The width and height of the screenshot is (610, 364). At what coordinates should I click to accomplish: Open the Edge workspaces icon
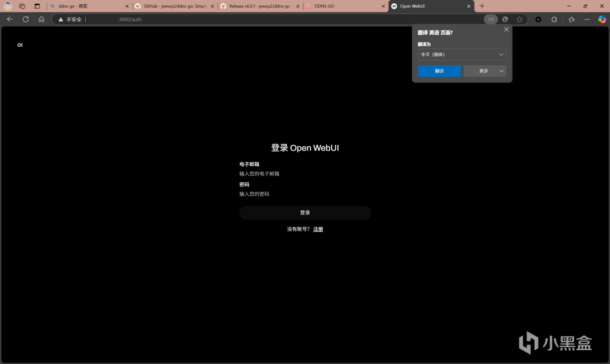click(x=22, y=6)
